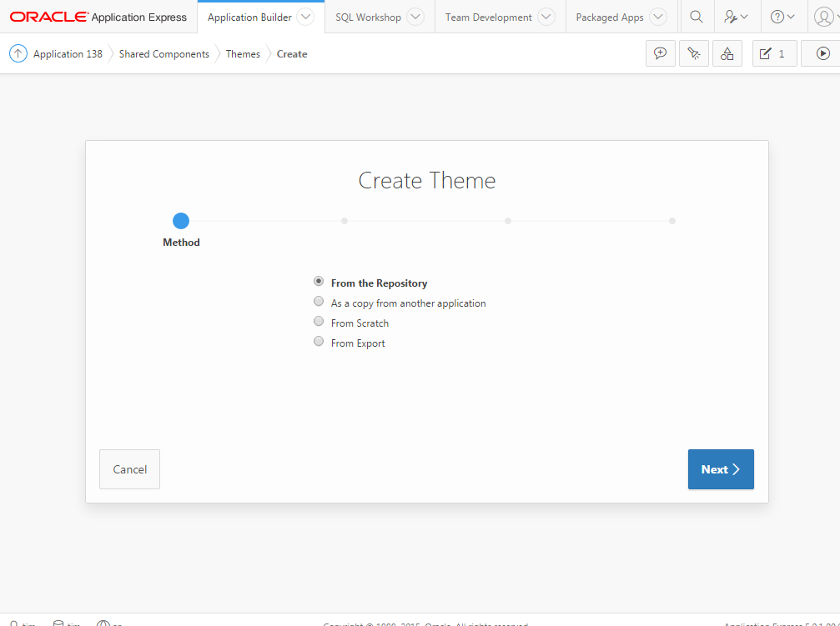This screenshot has height=626, width=840.
Task: Choose As a copy from another application
Action: 319,302
